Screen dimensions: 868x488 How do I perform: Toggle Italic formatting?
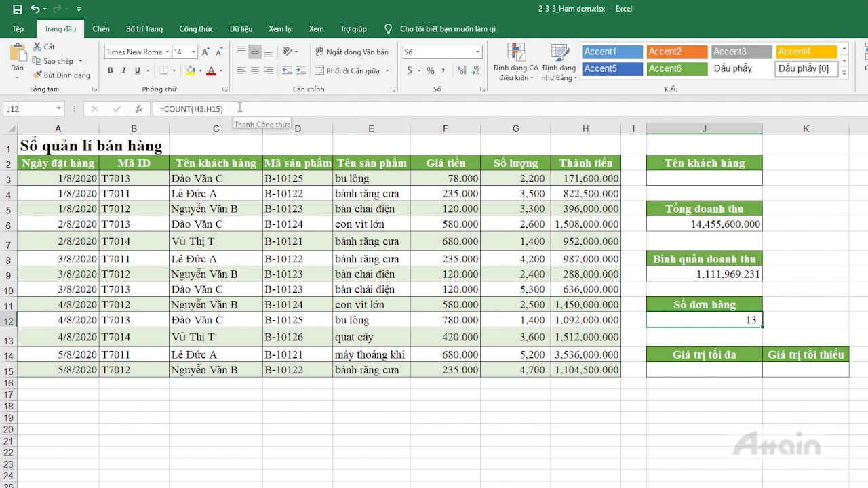pos(123,70)
